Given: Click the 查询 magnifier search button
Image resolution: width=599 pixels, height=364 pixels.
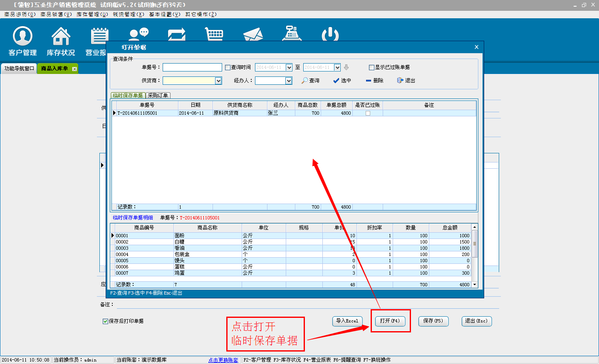Looking at the screenshot, I should [311, 81].
